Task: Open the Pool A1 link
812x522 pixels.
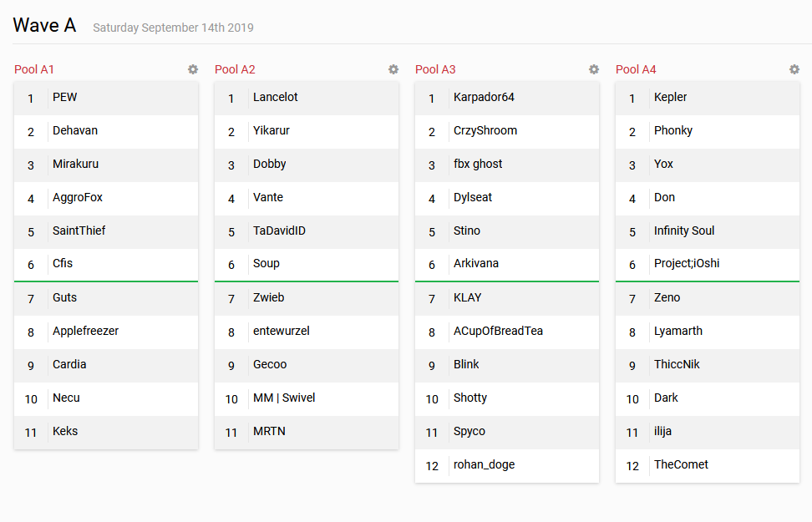Action: (x=34, y=69)
